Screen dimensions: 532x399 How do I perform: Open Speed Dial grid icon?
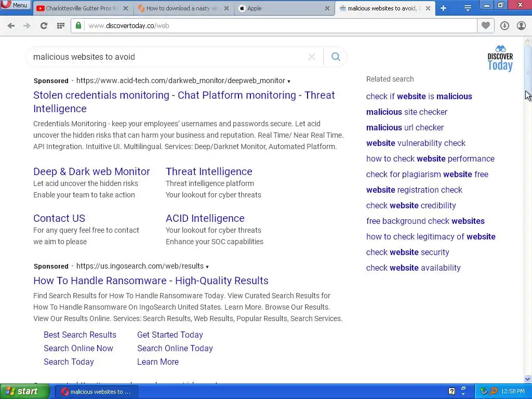pos(61,26)
